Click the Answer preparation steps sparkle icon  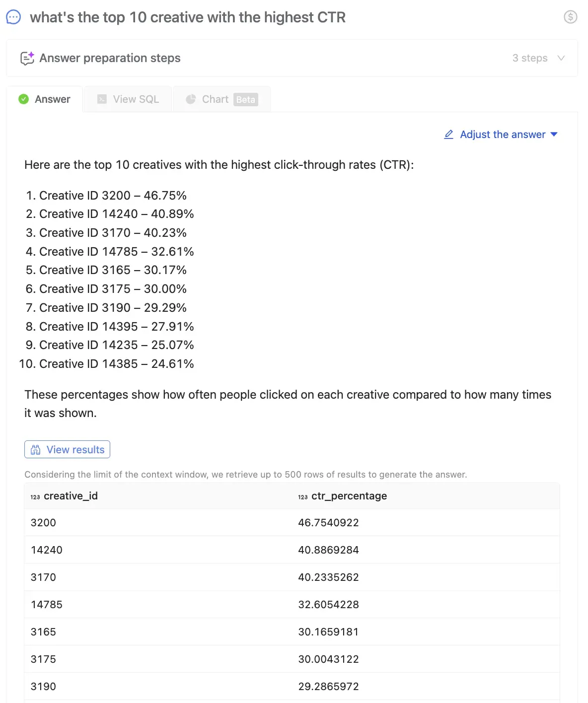tap(27, 58)
